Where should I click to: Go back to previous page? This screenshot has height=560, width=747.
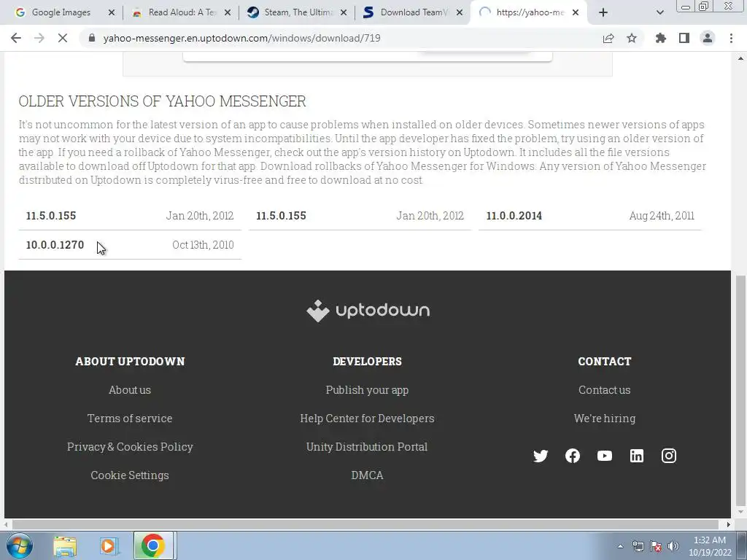16,38
